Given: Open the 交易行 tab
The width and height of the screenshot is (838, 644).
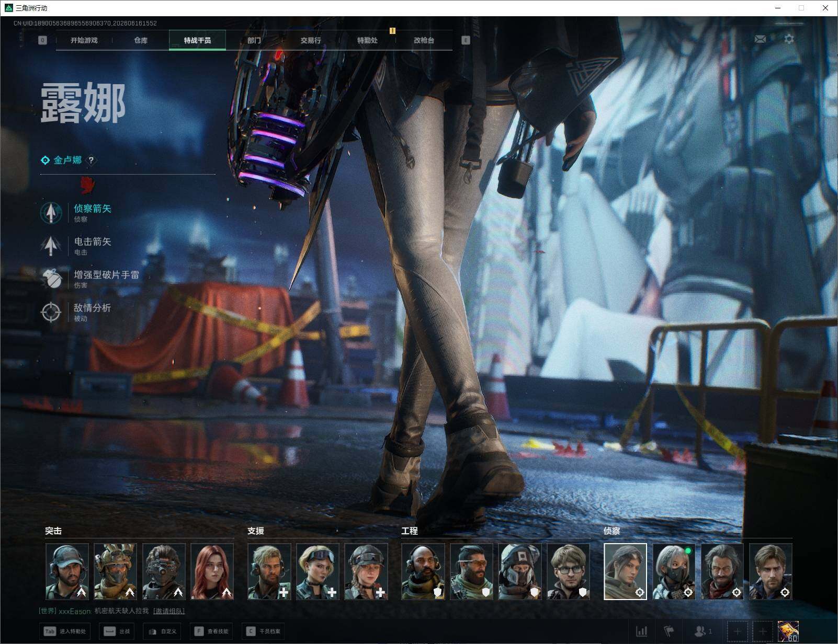Looking at the screenshot, I should click(x=311, y=40).
